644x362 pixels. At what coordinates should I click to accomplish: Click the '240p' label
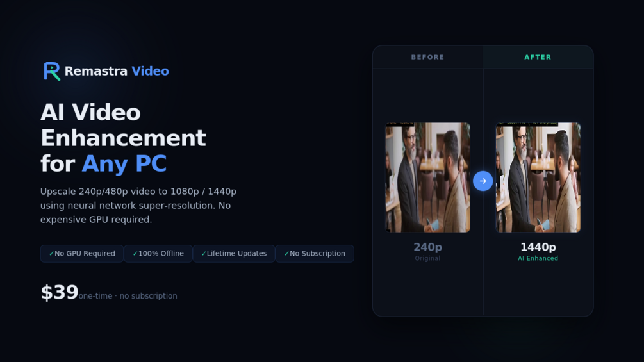[427, 247]
